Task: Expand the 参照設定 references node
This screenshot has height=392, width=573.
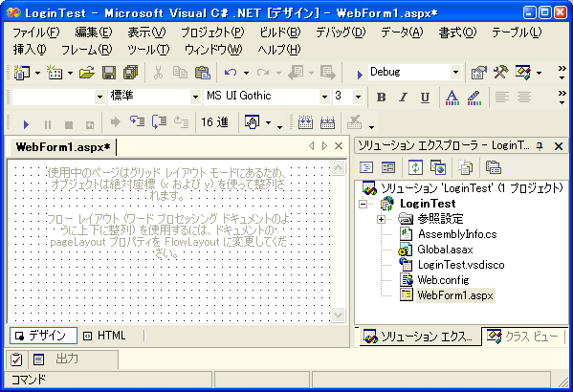Action: point(381,219)
